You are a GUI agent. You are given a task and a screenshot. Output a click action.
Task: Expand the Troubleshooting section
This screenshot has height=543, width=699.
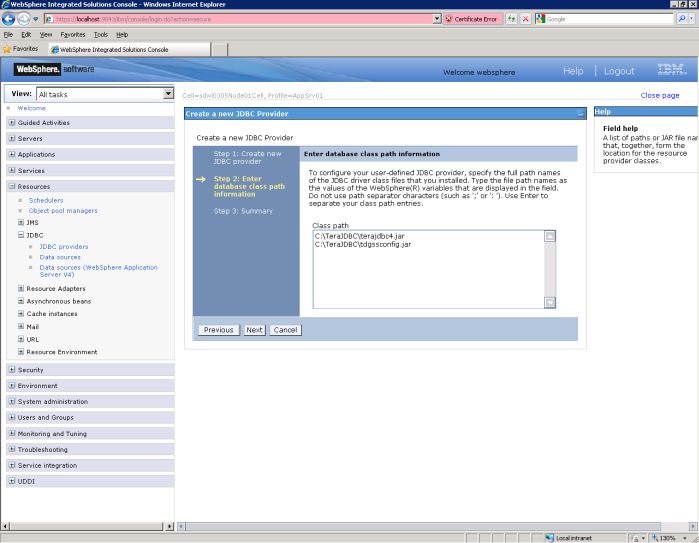(x=12, y=449)
